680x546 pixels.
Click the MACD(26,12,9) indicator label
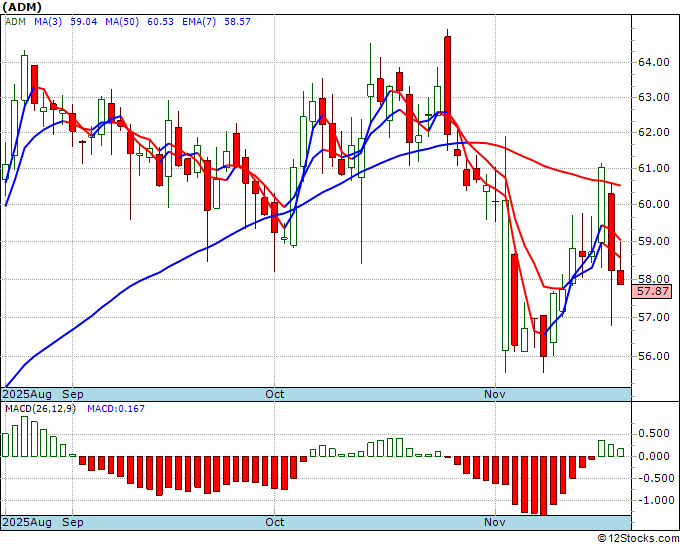click(40, 409)
